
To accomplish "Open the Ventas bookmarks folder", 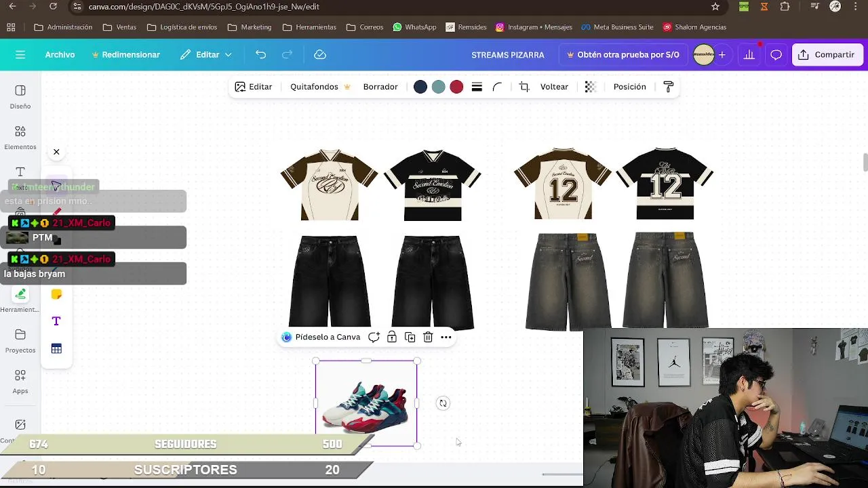I will (x=119, y=27).
